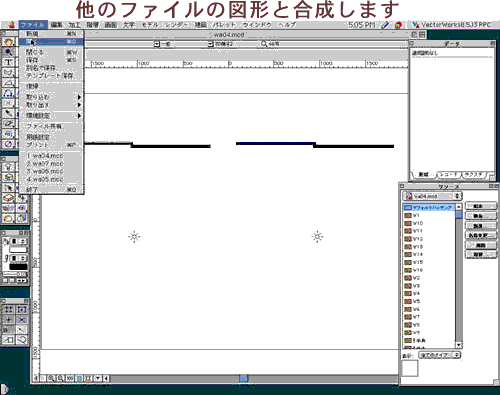Select the pan hand tool in the toolbox
500x395 pixels.
tap(8, 42)
